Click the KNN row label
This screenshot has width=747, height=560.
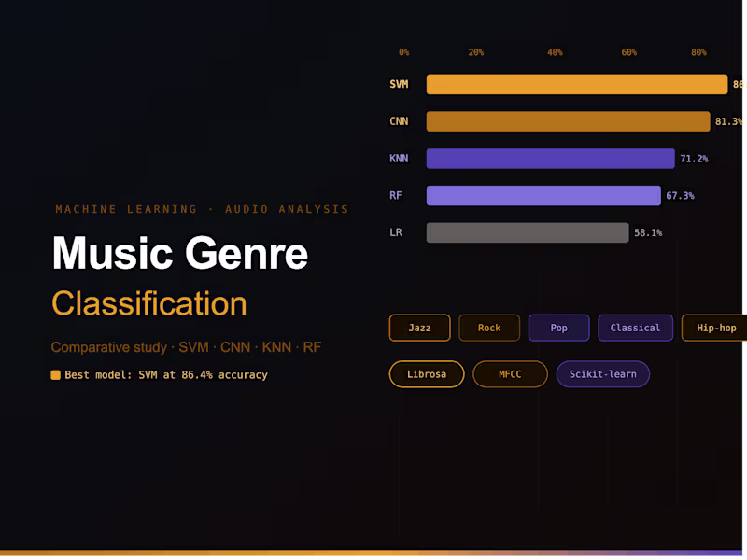399,159
